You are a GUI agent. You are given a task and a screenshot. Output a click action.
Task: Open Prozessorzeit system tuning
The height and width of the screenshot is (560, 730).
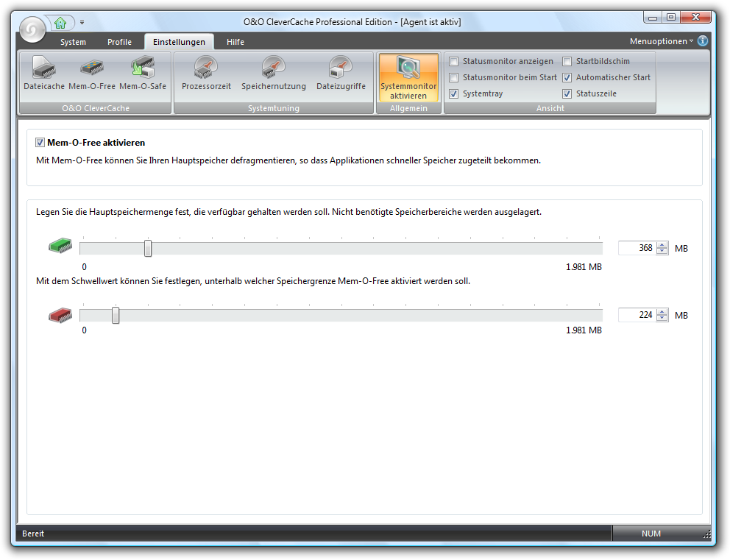(x=206, y=73)
